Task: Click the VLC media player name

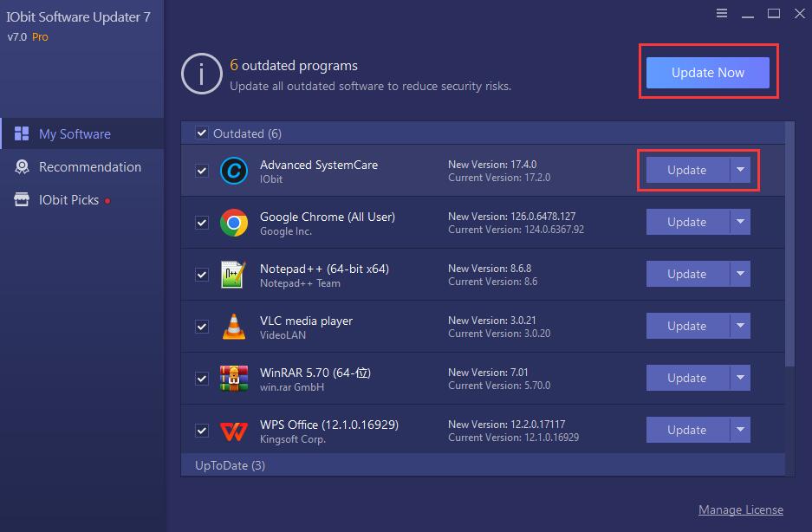Action: 306,321
